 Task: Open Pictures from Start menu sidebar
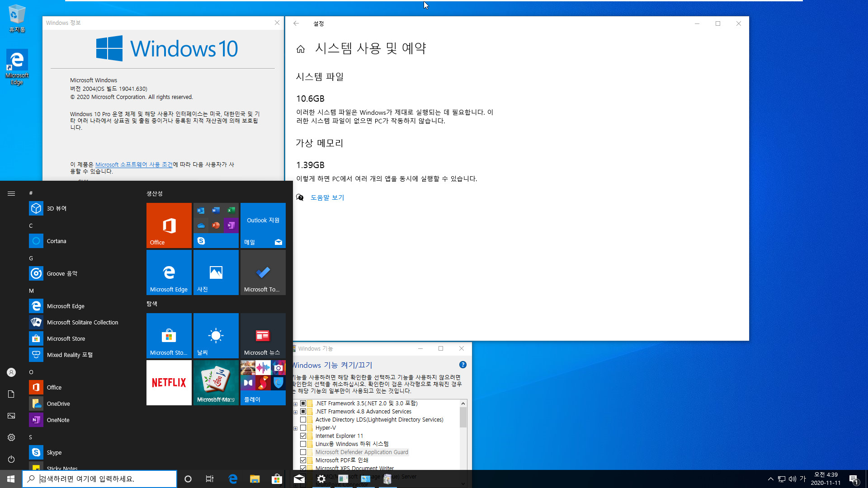(11, 416)
